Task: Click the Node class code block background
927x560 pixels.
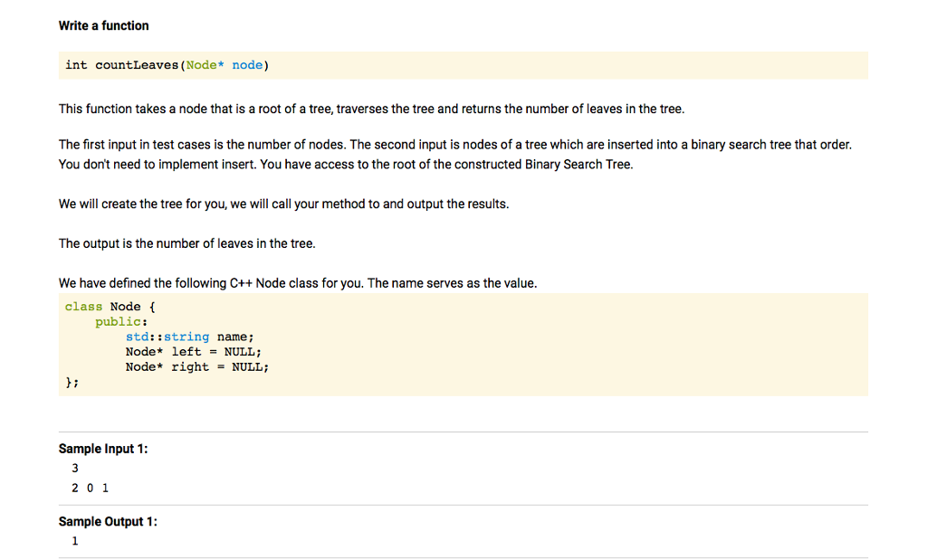Action: coord(543,344)
